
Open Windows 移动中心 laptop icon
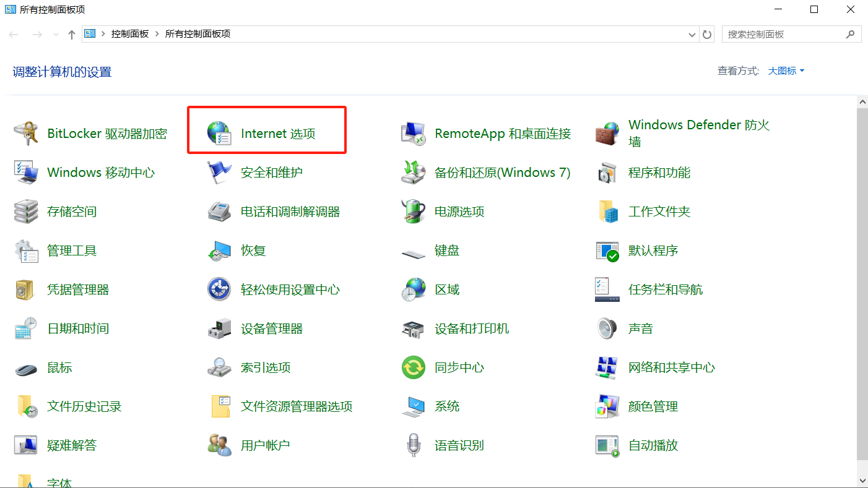(x=26, y=173)
